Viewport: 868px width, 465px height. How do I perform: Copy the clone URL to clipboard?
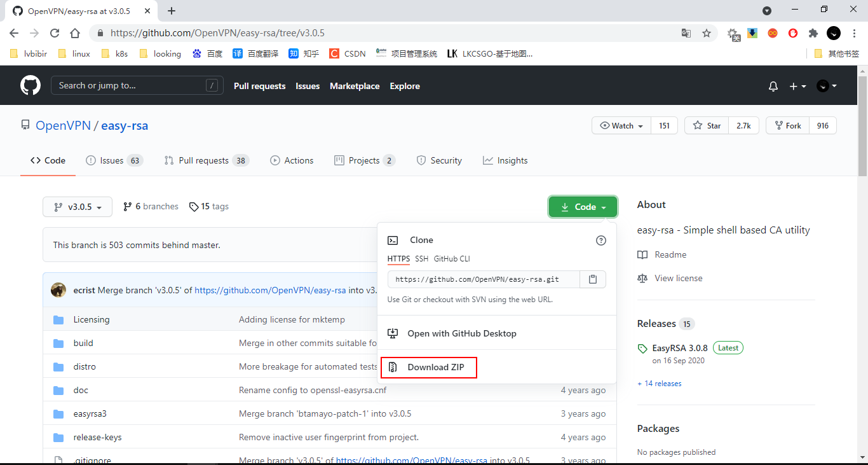[x=592, y=279]
